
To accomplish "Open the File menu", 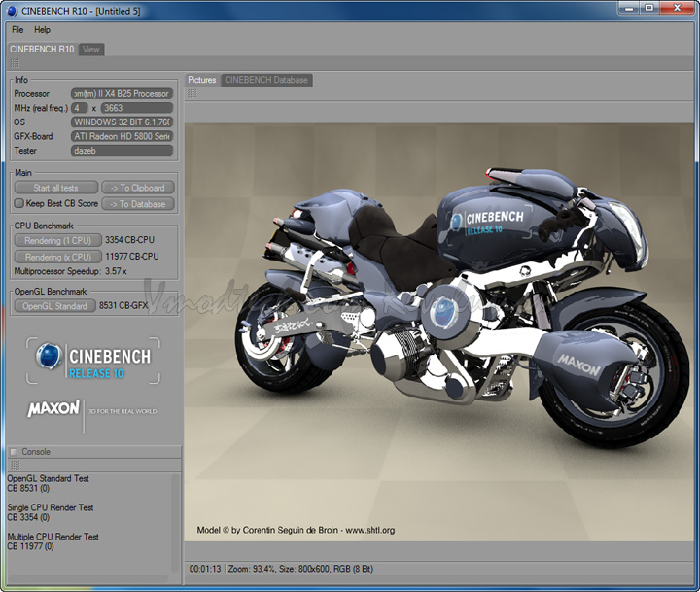I will [x=17, y=30].
